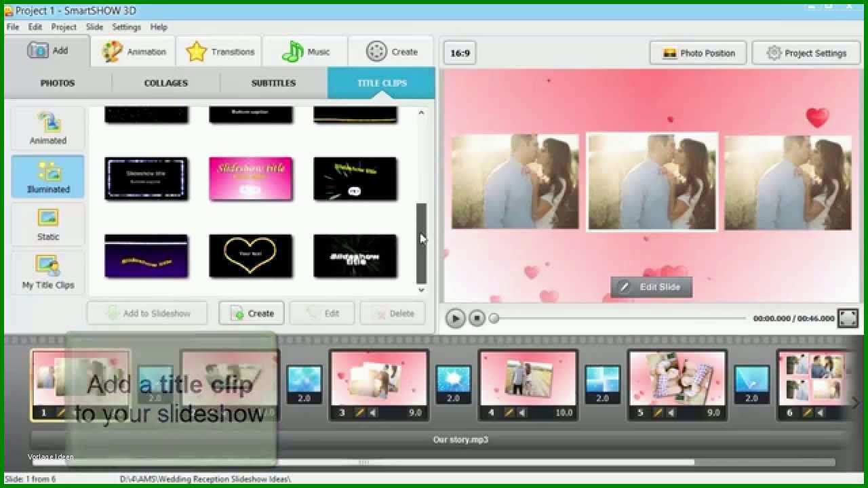This screenshot has height=488, width=868.
Task: Open the Project menu
Action: 64,27
